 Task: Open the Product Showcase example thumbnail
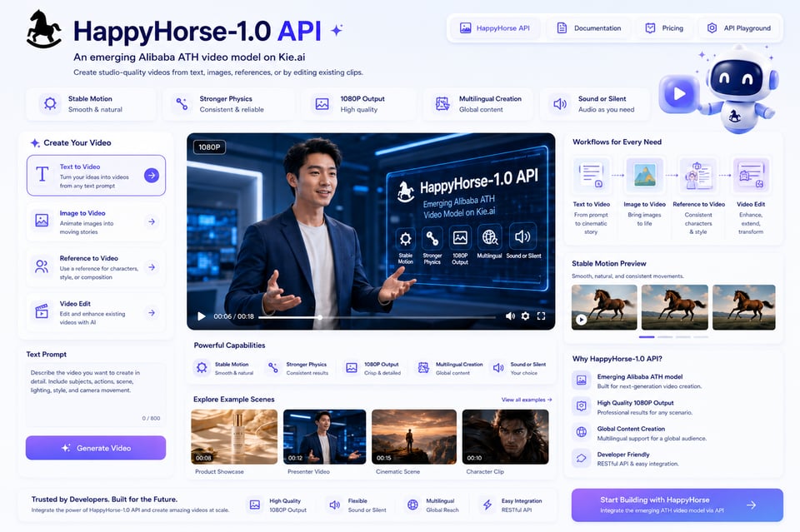(x=234, y=437)
